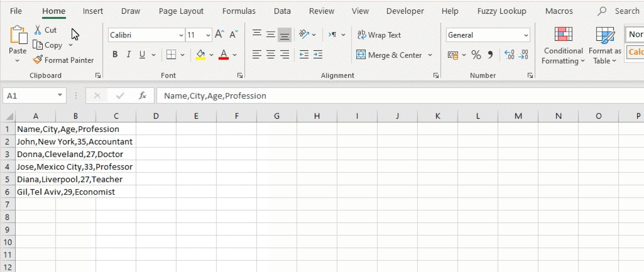Open the borders dropdown arrow
The width and height of the screenshot is (644, 272).
pos(182,55)
